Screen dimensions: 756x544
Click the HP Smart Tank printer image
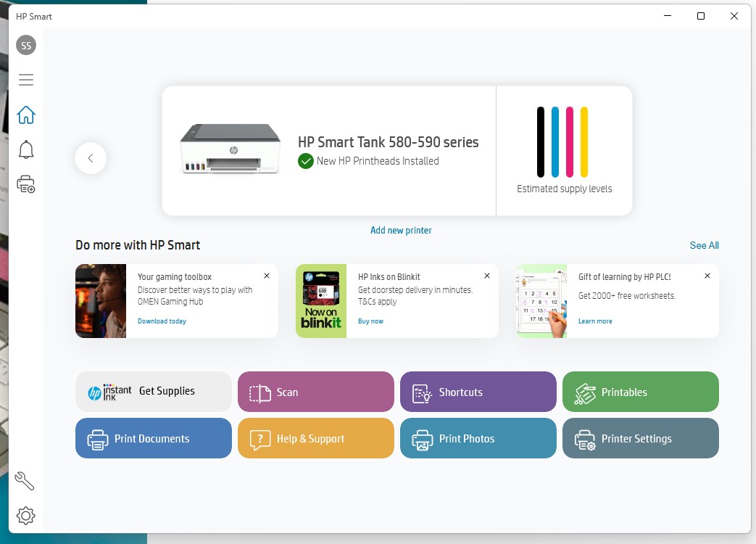click(x=230, y=149)
